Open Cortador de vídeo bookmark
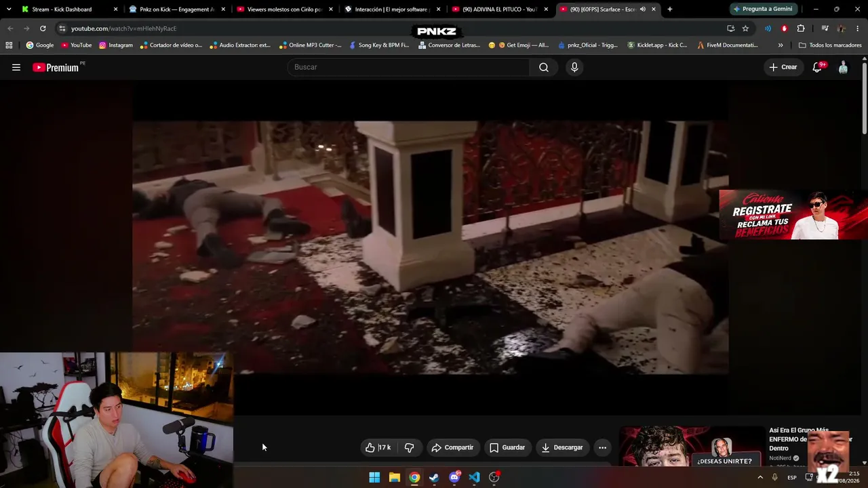This screenshot has width=868, height=488. (x=171, y=45)
